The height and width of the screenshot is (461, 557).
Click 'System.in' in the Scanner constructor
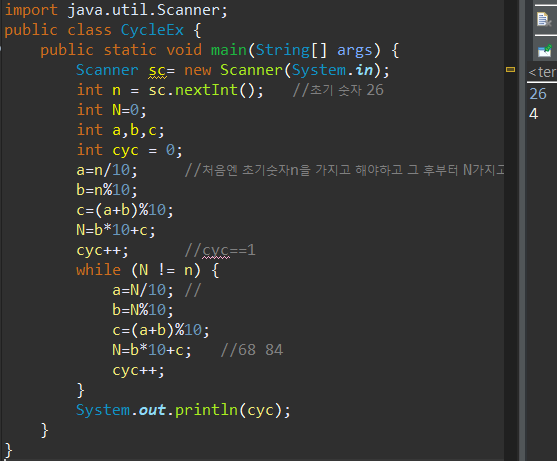click(332, 70)
